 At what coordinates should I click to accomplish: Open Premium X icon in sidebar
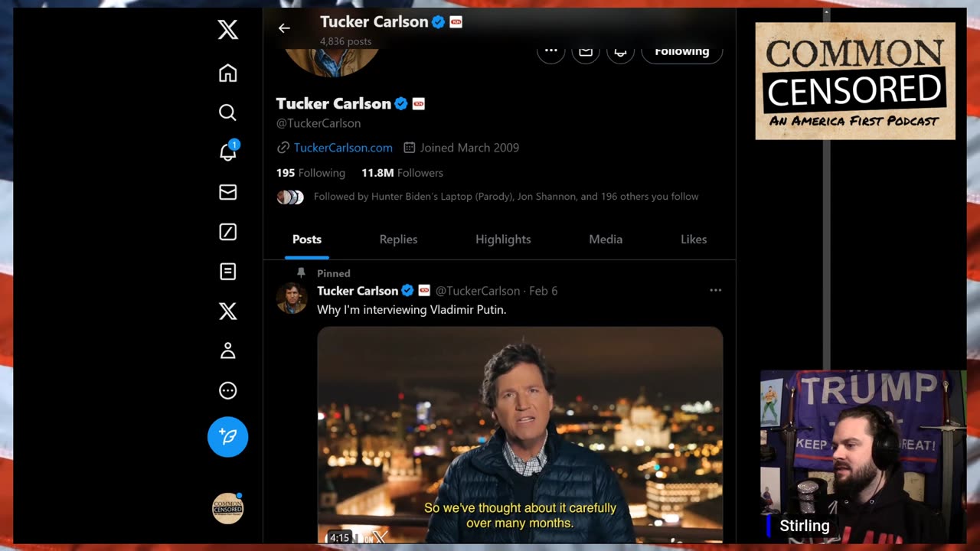point(227,311)
